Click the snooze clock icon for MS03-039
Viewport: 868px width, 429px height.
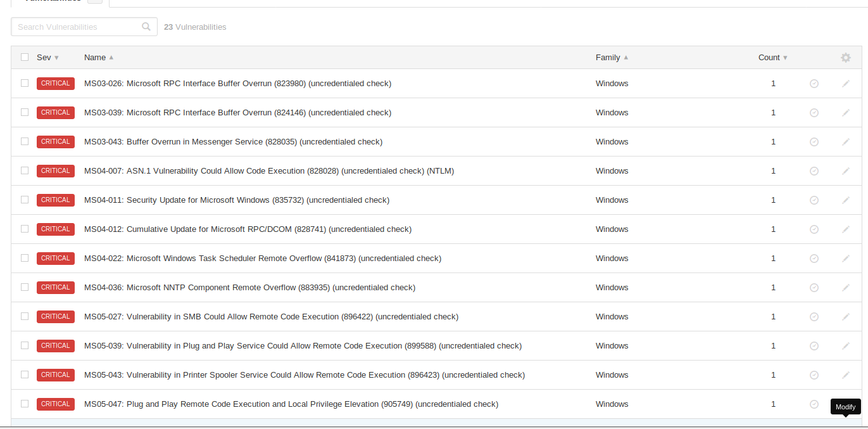(x=814, y=113)
